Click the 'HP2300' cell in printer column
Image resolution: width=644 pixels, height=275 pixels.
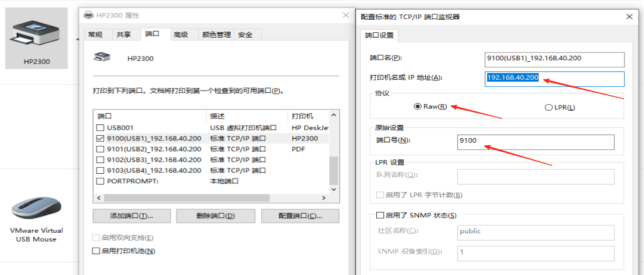(305, 139)
